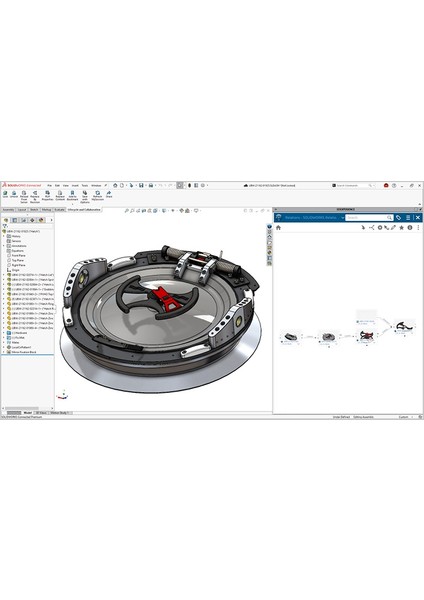
Task: Open the File menu
Action: coord(49,186)
